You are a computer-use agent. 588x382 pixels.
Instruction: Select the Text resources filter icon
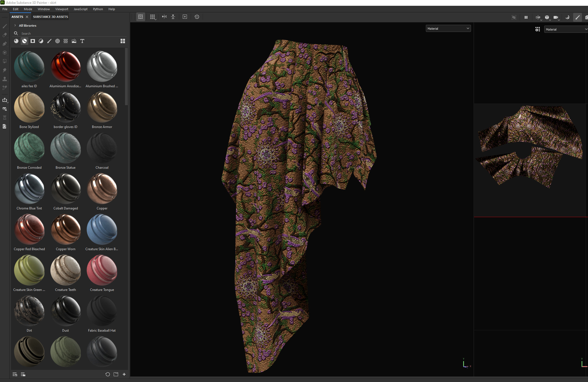pyautogui.click(x=82, y=41)
